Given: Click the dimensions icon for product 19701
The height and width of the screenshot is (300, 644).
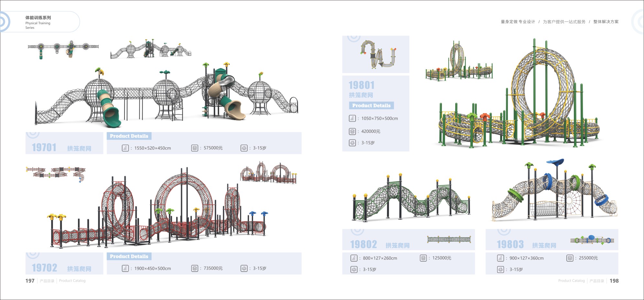Looking at the screenshot, I should click(125, 148).
